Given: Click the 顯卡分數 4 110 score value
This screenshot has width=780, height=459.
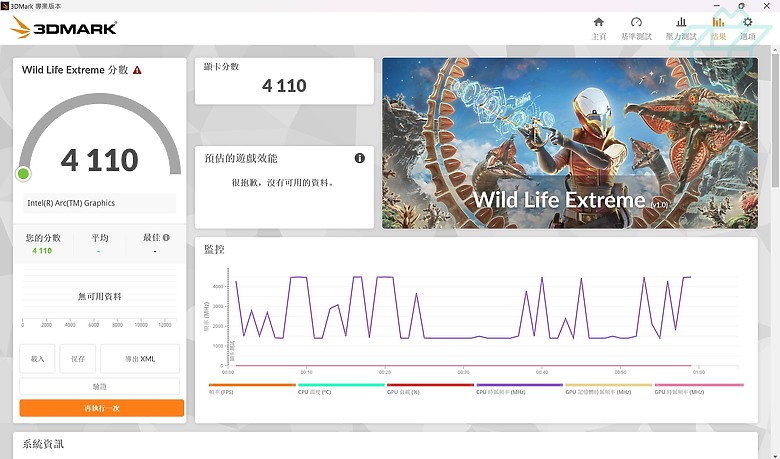Looking at the screenshot, I should [284, 86].
